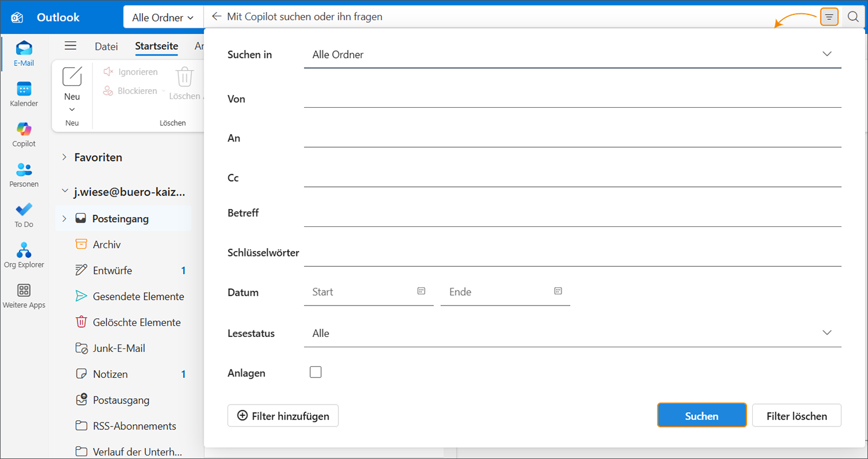The width and height of the screenshot is (868, 459).
Task: Launch Copilot from the app bar
Action: tap(24, 134)
